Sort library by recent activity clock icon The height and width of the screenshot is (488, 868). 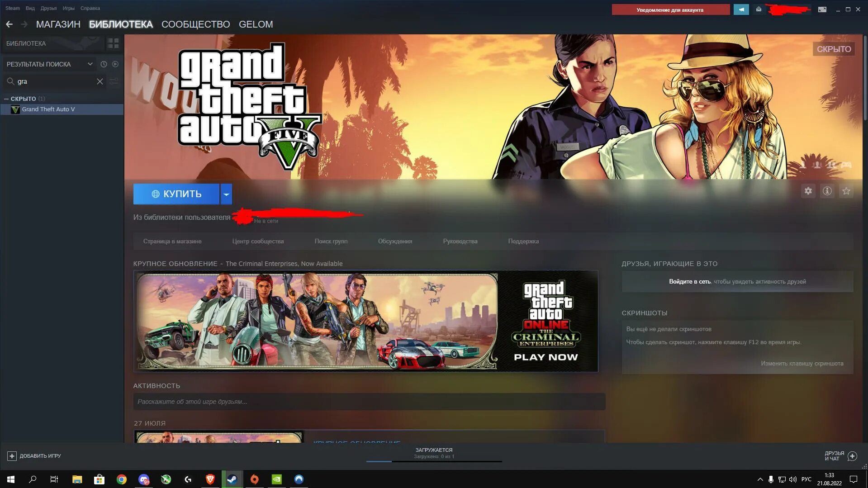[104, 64]
